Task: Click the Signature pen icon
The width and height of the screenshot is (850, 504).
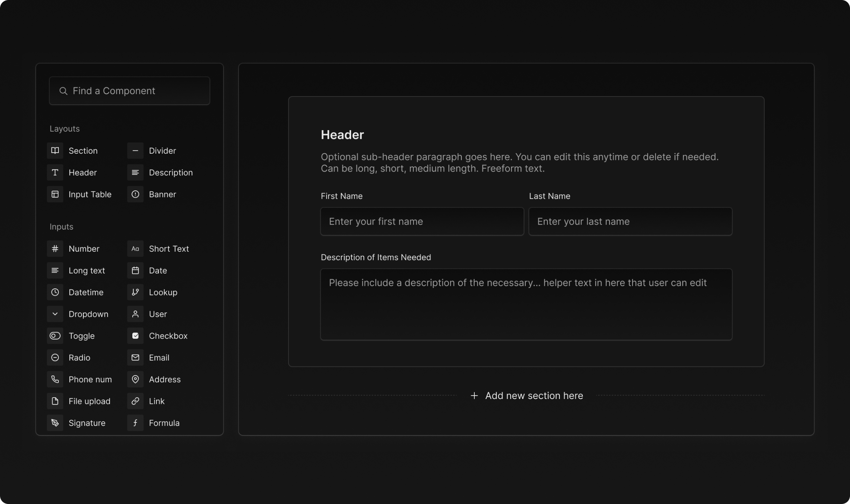Action: [55, 423]
